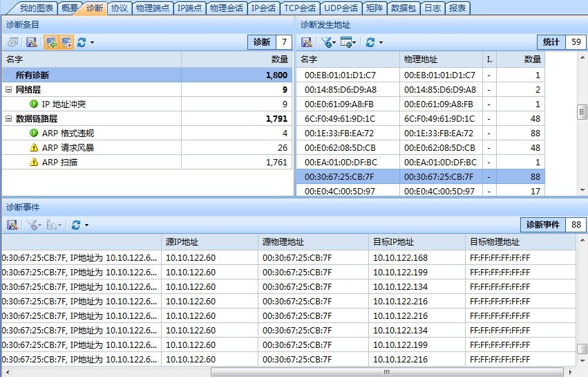This screenshot has height=377, width=588.
Task: Open refresh dropdown arrow in diagnosis items toolbar
Action: (92, 43)
